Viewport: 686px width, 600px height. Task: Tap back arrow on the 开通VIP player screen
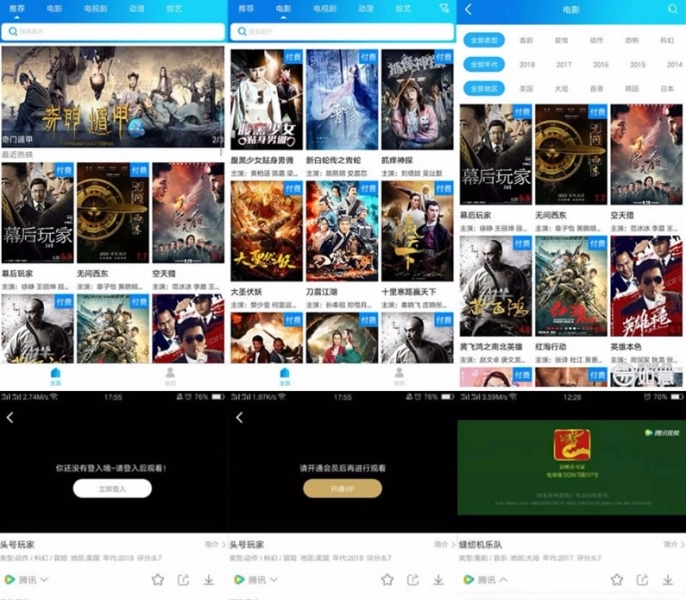coord(239,418)
